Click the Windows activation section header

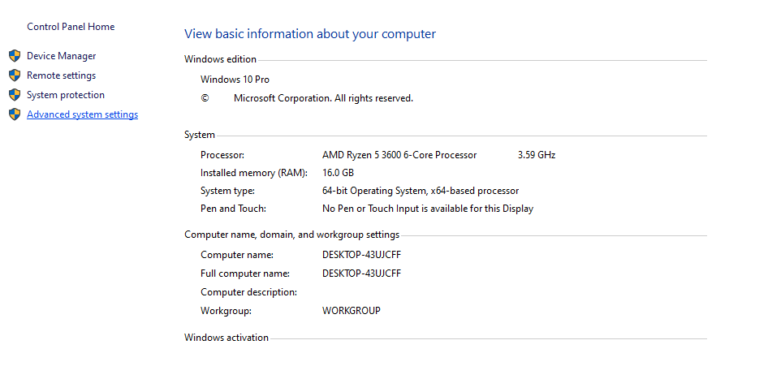[x=226, y=338]
